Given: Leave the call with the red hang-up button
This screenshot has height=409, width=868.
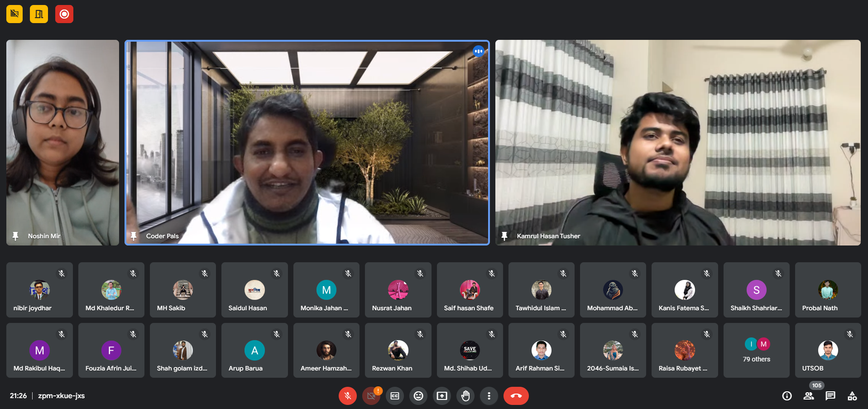Looking at the screenshot, I should coord(516,396).
